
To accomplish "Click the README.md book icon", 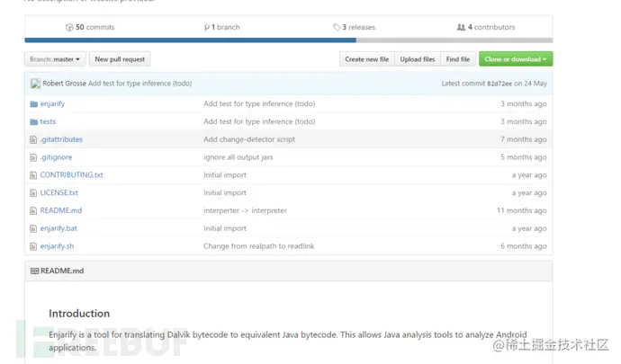I will [x=34, y=271].
